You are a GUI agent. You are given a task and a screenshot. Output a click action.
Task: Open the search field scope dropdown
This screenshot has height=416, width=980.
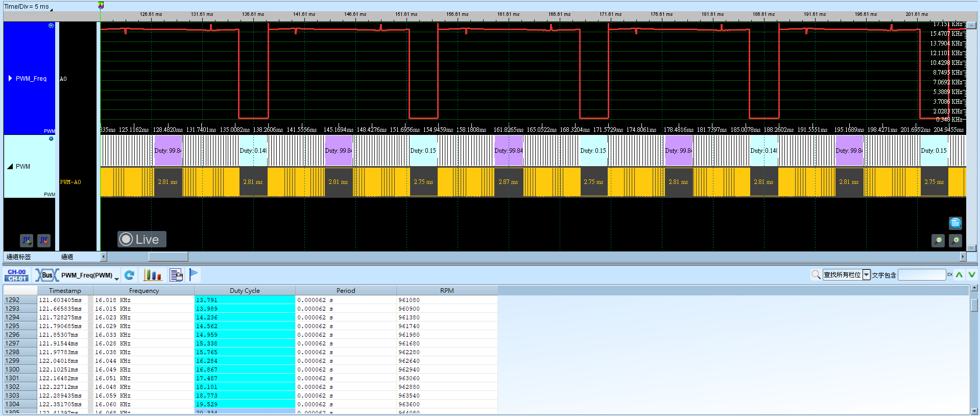coord(867,275)
